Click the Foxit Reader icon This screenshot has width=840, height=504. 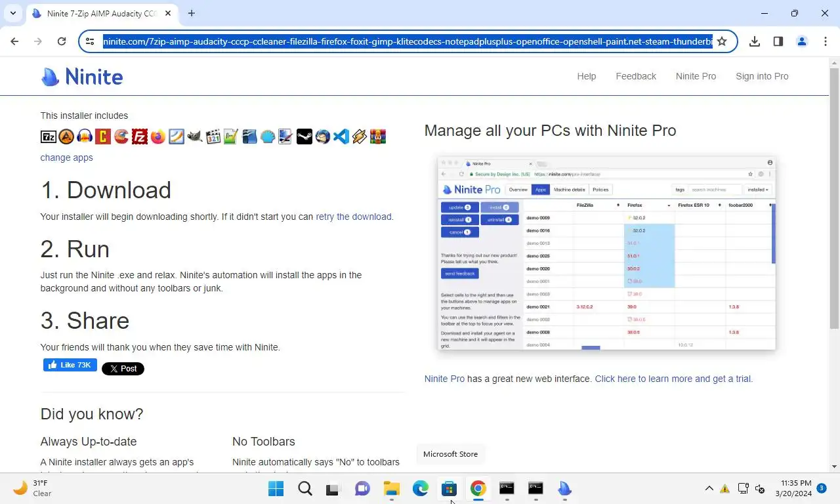(176, 136)
